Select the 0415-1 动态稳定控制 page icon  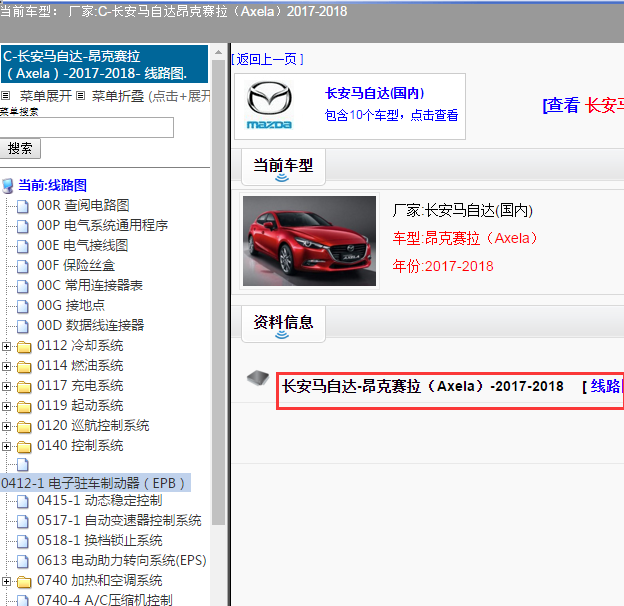pyautogui.click(x=23, y=501)
